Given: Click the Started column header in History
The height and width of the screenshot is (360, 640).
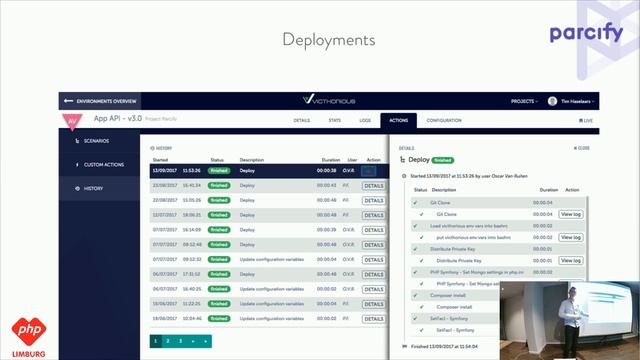Looking at the screenshot, I should coord(160,160).
